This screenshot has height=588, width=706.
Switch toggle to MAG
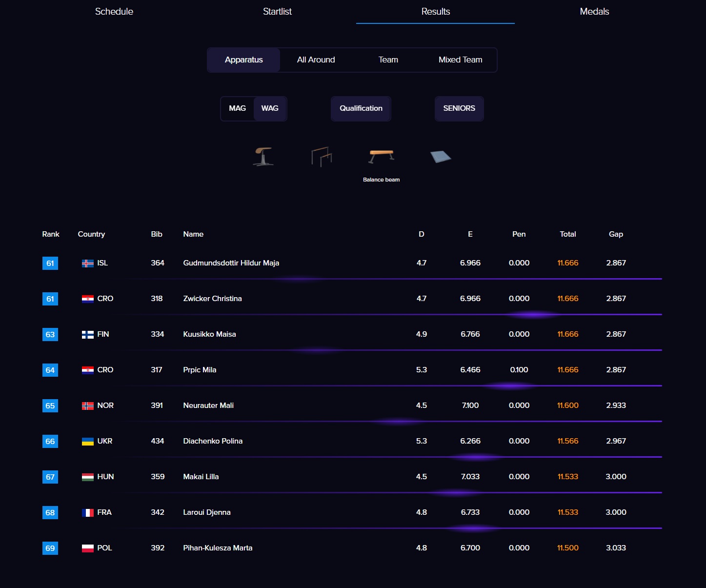click(x=238, y=108)
